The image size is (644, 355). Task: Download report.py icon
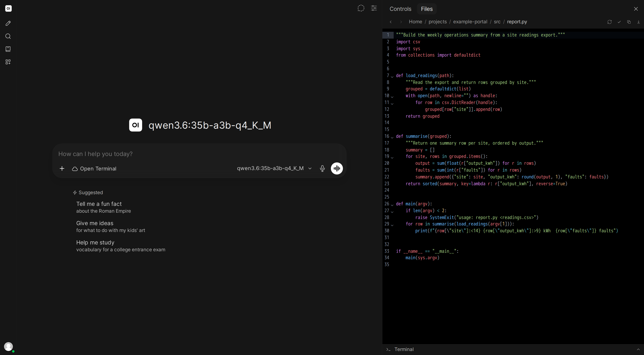tap(638, 22)
